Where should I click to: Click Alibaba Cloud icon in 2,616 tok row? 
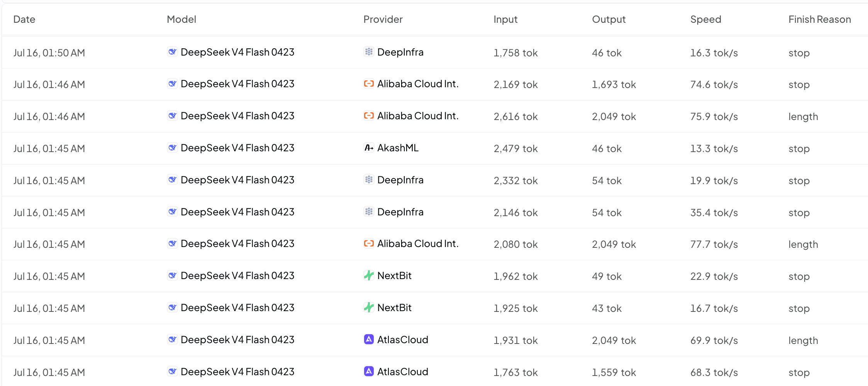click(x=369, y=116)
